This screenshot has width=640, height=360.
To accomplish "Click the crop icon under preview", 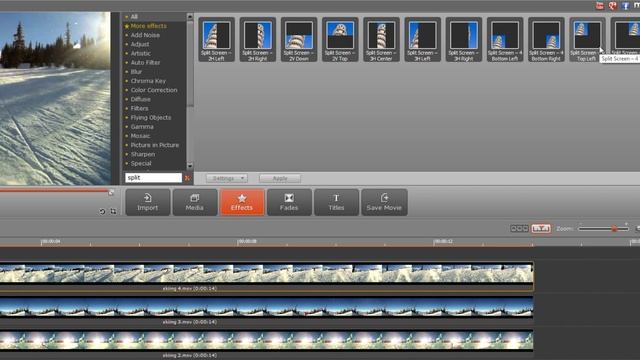I will point(113,211).
